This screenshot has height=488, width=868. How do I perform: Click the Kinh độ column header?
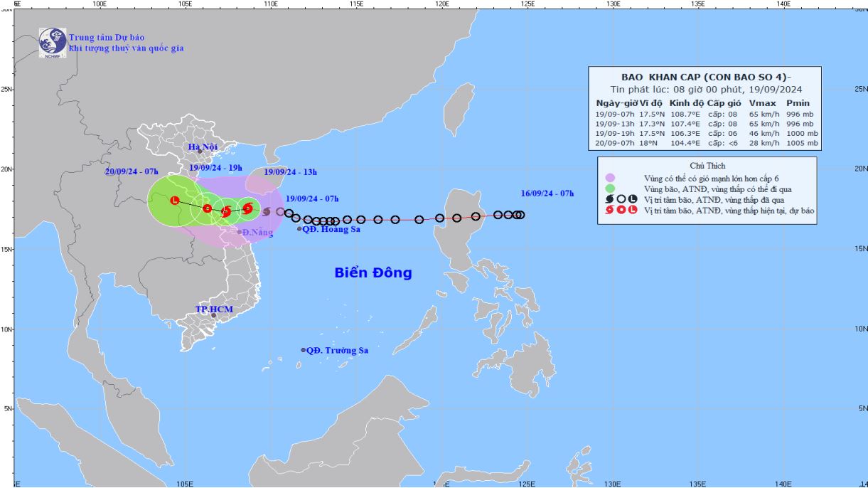(686, 103)
